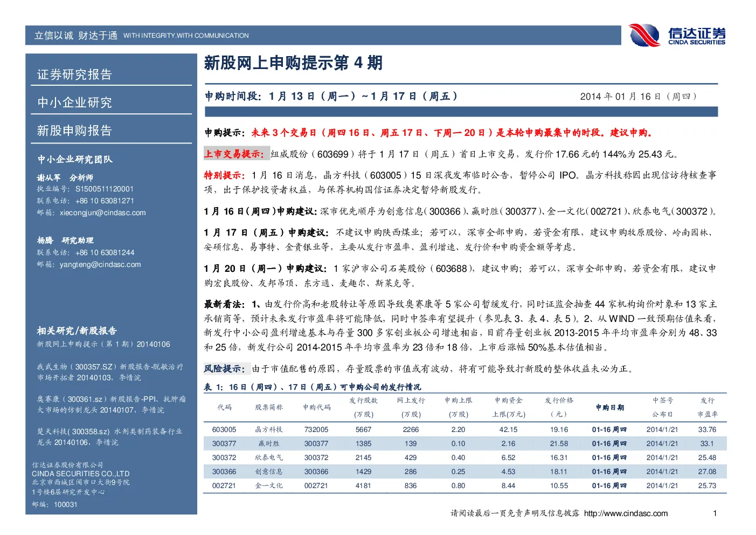Click table cell 603005
Image resolution: width=756 pixels, height=535 pixels.
tap(224, 429)
